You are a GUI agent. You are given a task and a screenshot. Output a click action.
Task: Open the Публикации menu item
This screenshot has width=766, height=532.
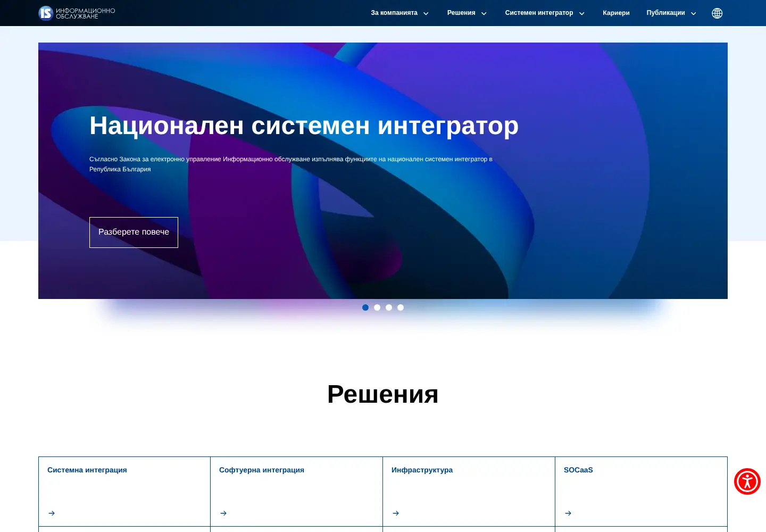pos(665,13)
